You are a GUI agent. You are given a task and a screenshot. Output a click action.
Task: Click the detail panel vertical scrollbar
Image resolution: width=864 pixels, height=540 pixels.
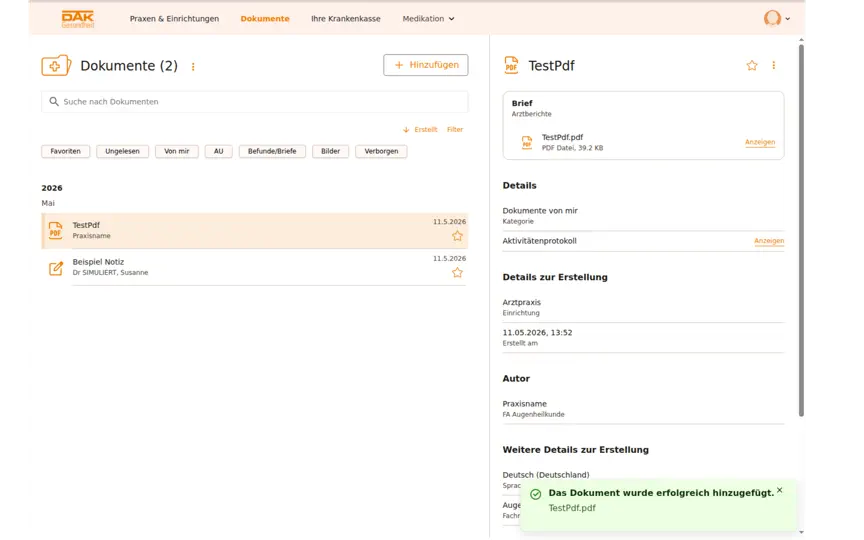click(x=801, y=230)
